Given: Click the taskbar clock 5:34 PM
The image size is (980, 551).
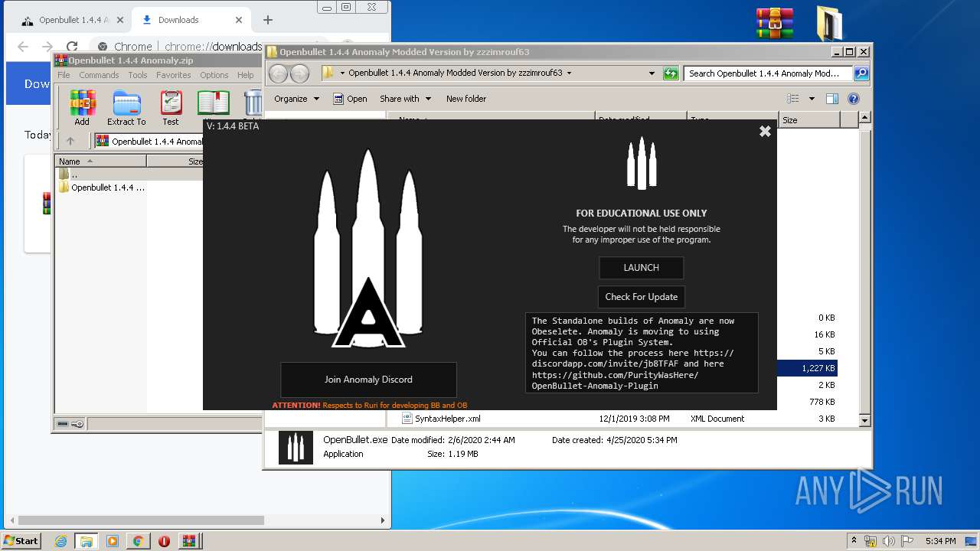Looking at the screenshot, I should coord(939,541).
